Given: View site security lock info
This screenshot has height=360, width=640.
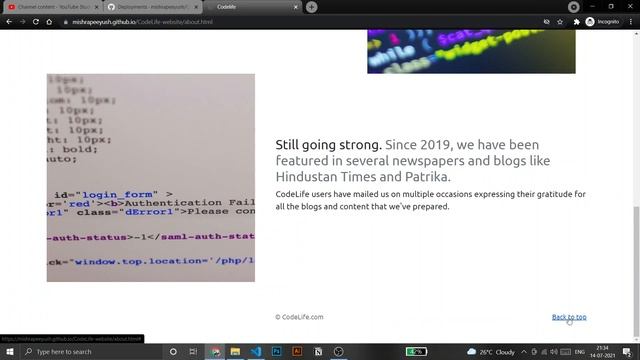Looking at the screenshot, I should 65,22.
